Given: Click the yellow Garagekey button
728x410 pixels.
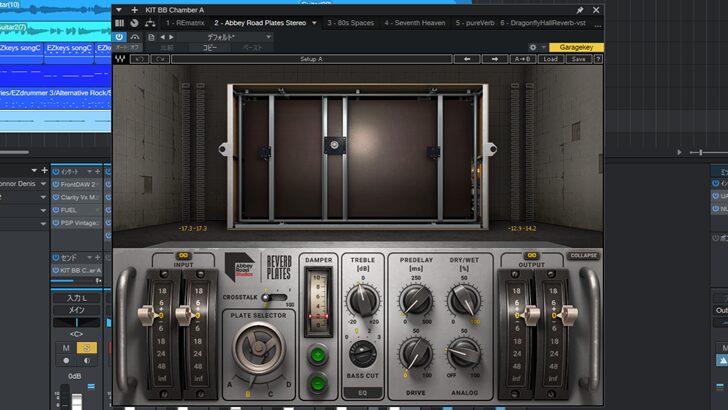Looking at the screenshot, I should (x=576, y=47).
